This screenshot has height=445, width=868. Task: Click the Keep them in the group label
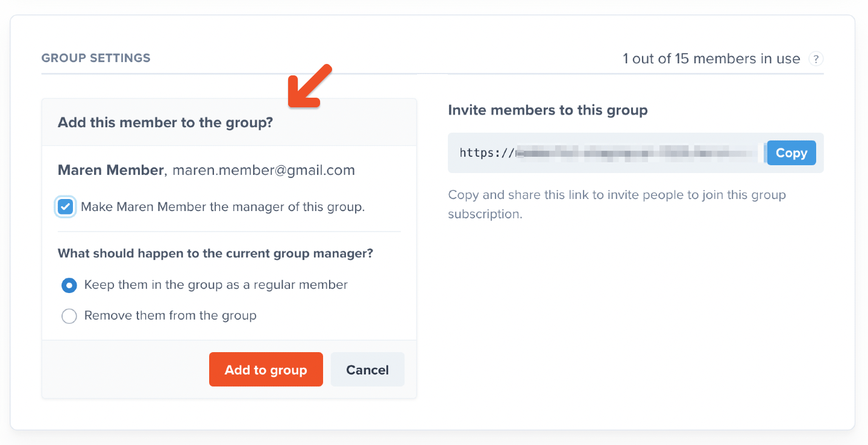tap(216, 285)
